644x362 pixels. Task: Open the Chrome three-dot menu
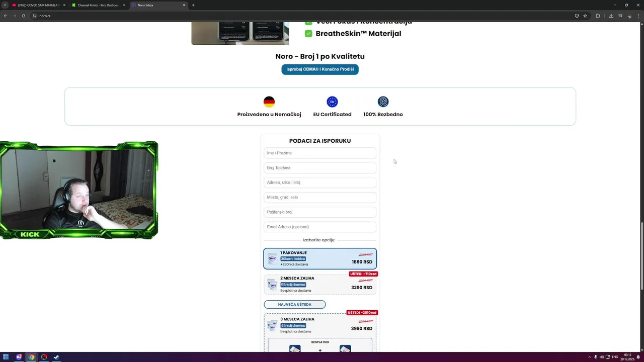pos(638,16)
